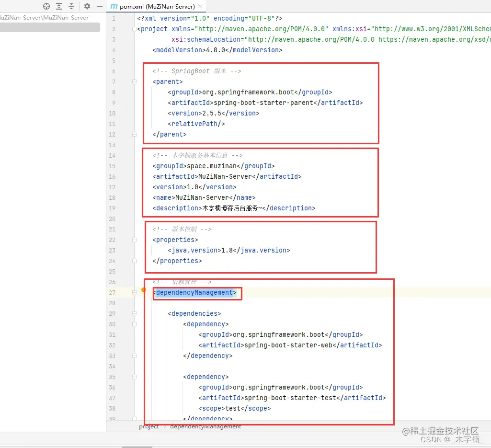Click line number 27 in the gutter
Viewport: 491px width, 448px height.
(112, 293)
